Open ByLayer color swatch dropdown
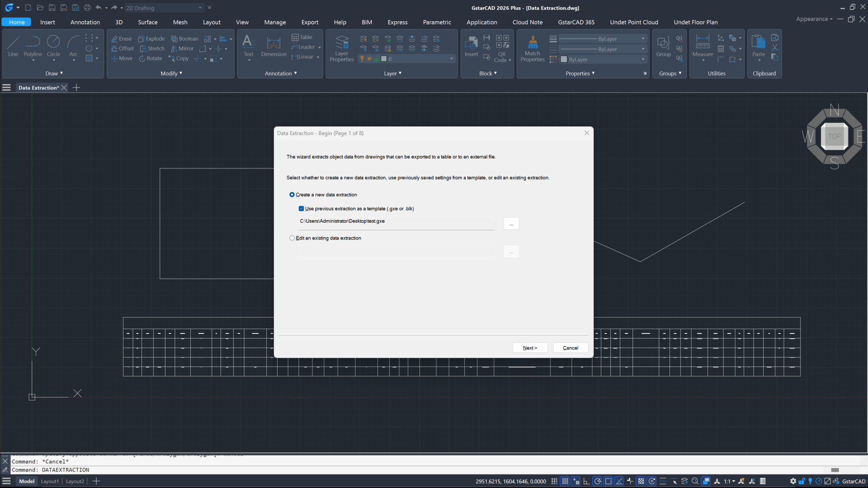The height and width of the screenshot is (488, 868). coord(603,60)
